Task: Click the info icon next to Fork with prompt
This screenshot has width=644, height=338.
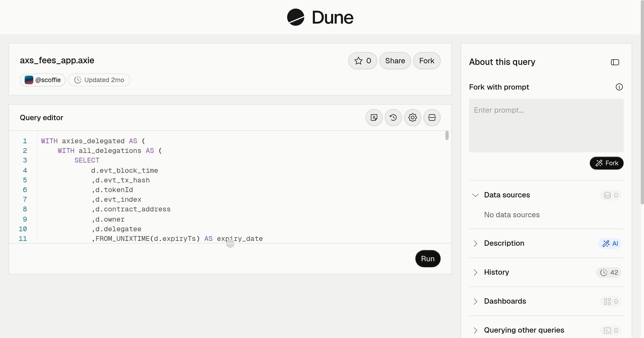Action: (619, 87)
